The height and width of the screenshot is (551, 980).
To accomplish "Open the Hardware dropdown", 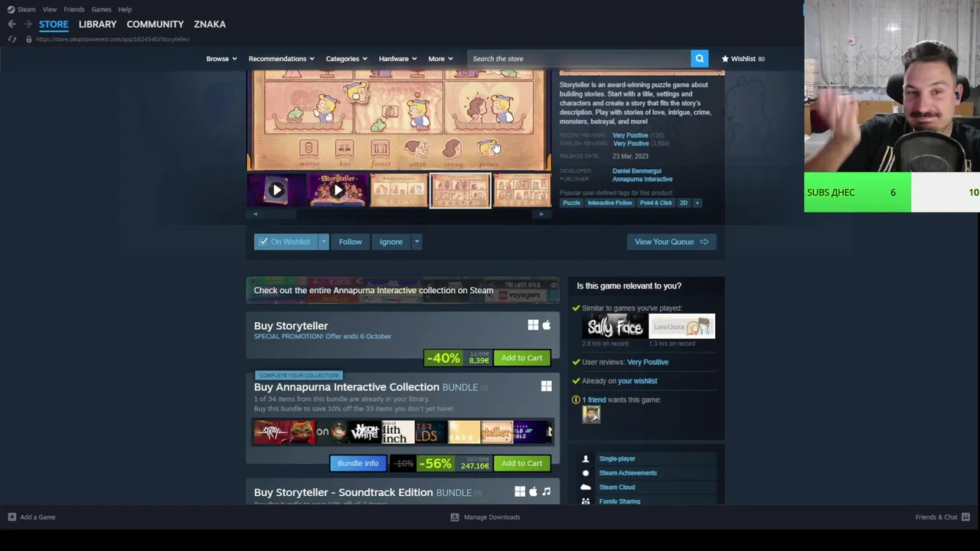I will point(397,58).
